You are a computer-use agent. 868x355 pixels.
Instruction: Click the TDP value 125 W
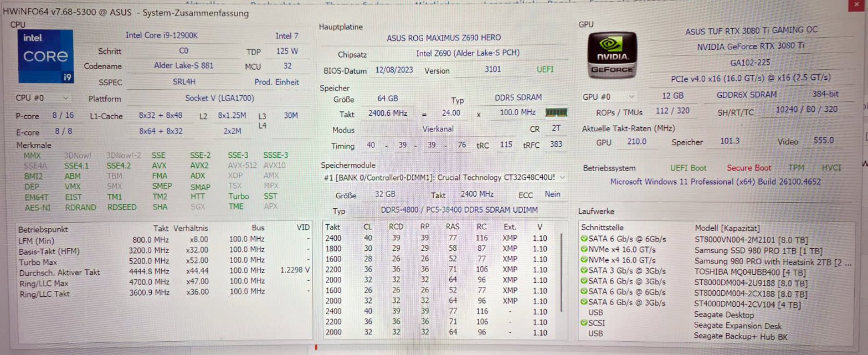[287, 51]
